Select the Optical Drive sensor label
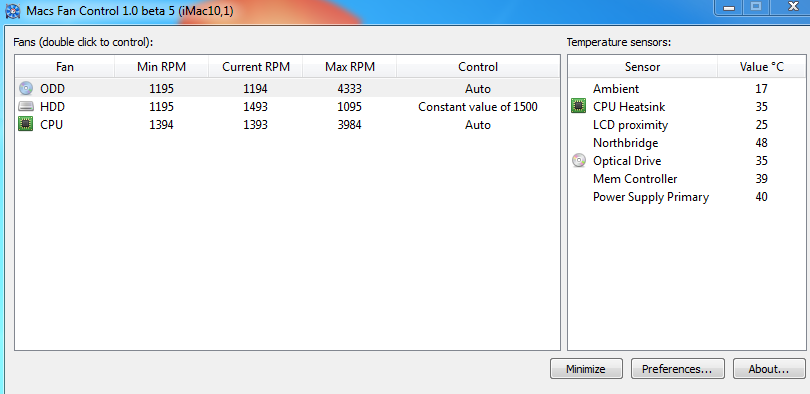Viewport: 810px width, 394px height. (x=627, y=161)
